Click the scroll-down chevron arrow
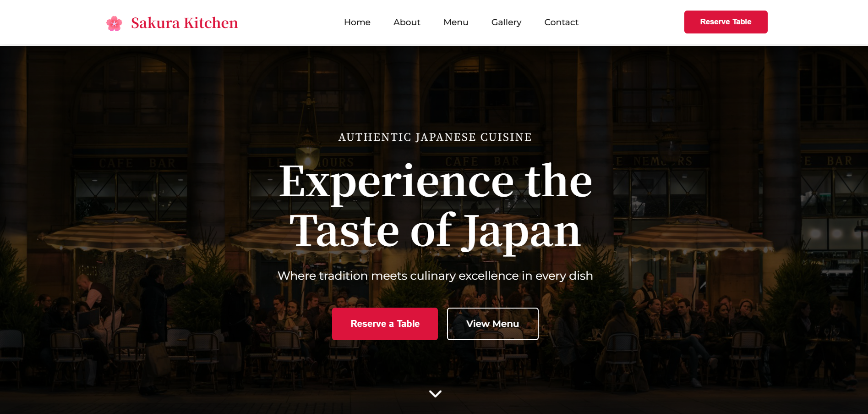This screenshot has width=868, height=414. [x=435, y=393]
